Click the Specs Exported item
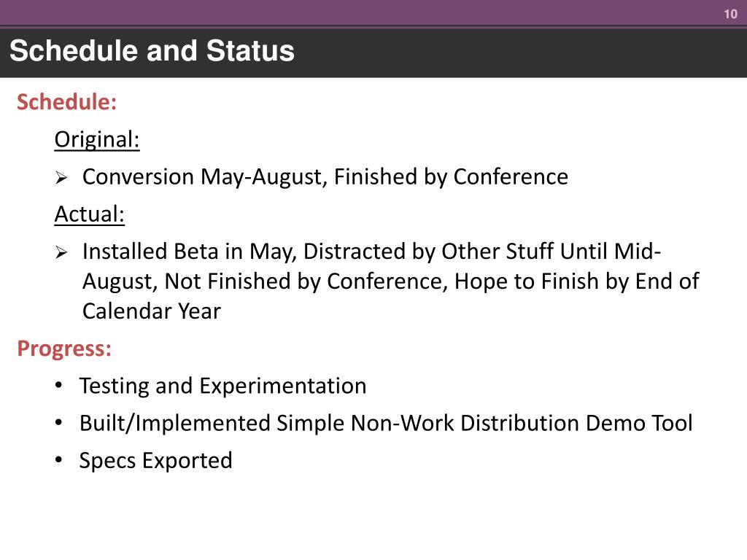This screenshot has height=560, width=747. (x=155, y=461)
